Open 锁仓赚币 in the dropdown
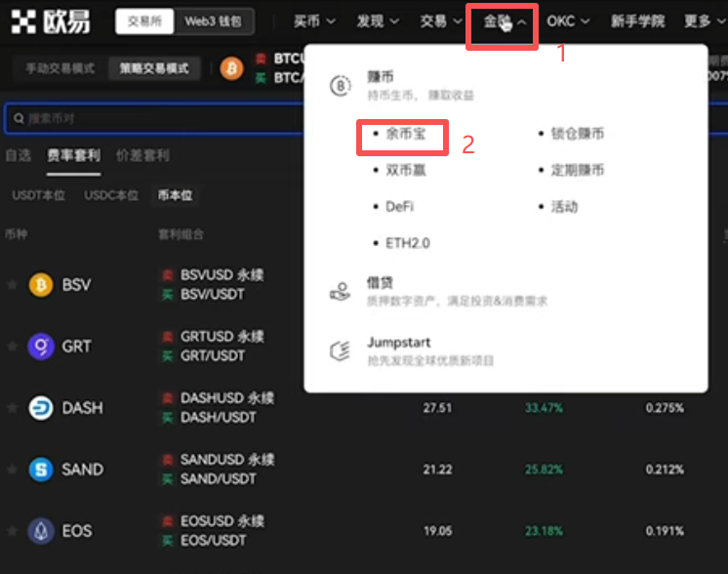Image resolution: width=728 pixels, height=574 pixels. 577,134
